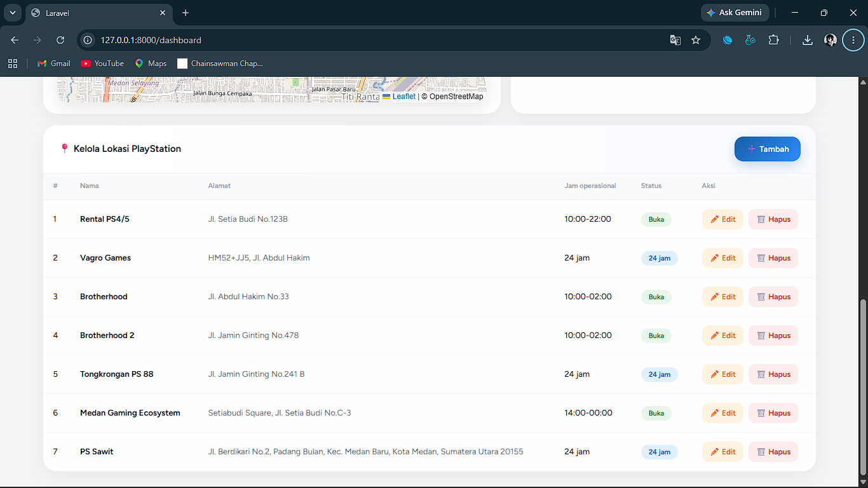This screenshot has height=488, width=868.
Task: Open the Extensions puzzle icon
Action: point(773,40)
